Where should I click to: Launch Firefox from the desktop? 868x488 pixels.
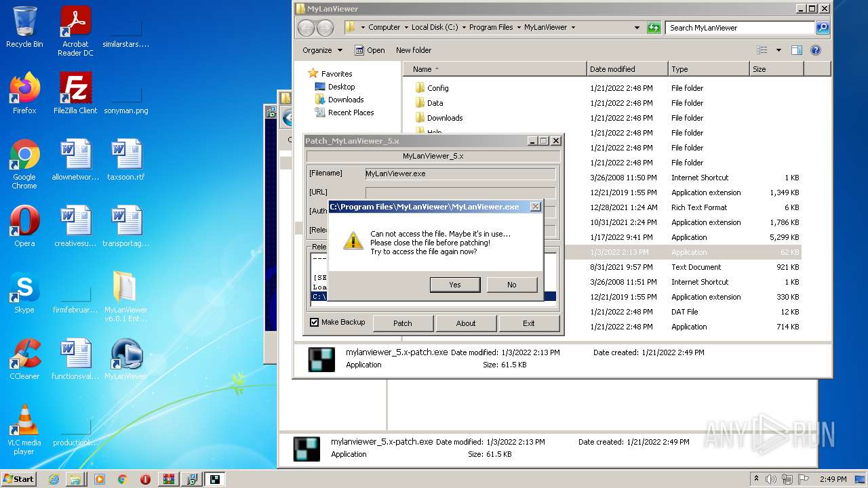click(24, 93)
